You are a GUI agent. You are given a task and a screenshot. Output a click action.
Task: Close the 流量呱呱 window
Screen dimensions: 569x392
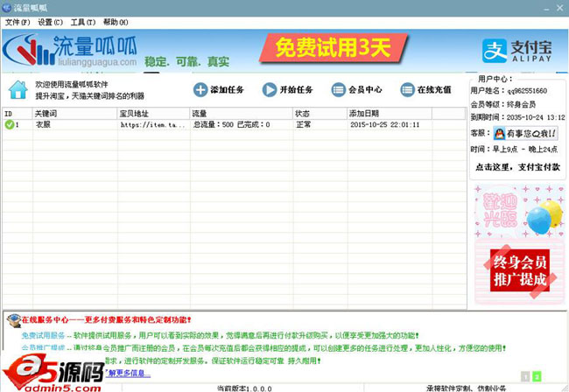tap(560, 8)
